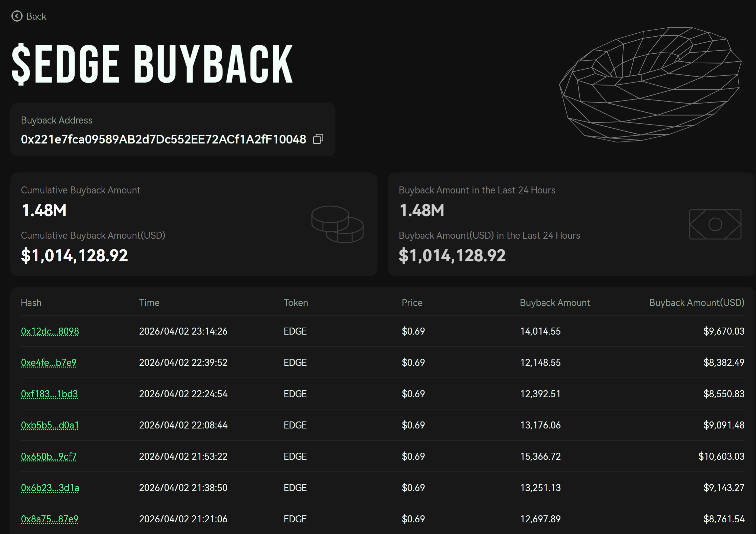Click the $10,603.03 buyback USD amount
The image size is (756, 534).
click(721, 456)
